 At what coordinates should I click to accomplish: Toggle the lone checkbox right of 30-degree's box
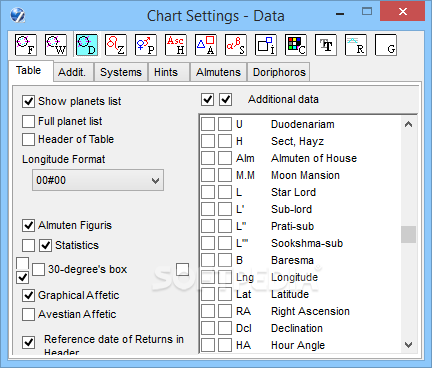click(x=182, y=269)
